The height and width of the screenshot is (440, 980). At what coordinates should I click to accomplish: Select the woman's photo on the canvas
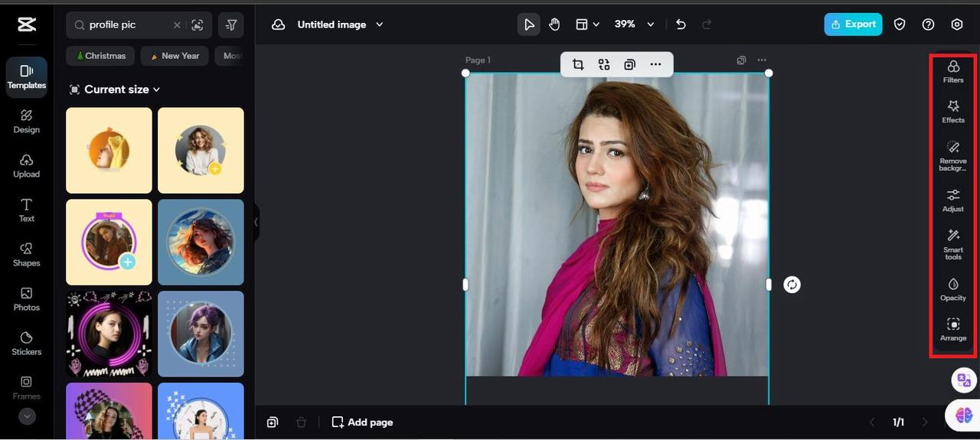click(x=617, y=224)
